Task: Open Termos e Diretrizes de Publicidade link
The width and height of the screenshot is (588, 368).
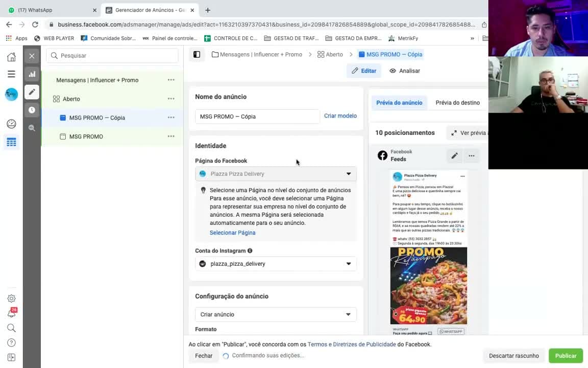Action: [x=352, y=344]
